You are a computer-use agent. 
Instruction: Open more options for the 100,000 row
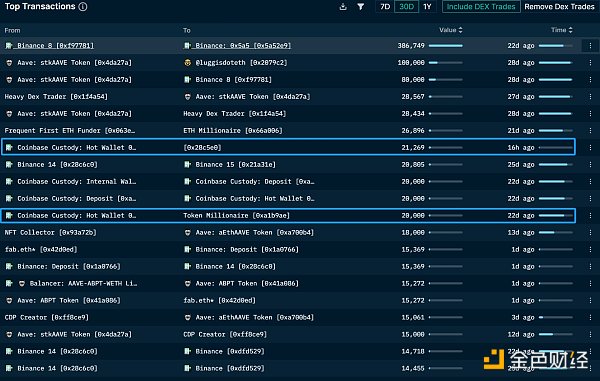[x=590, y=62]
